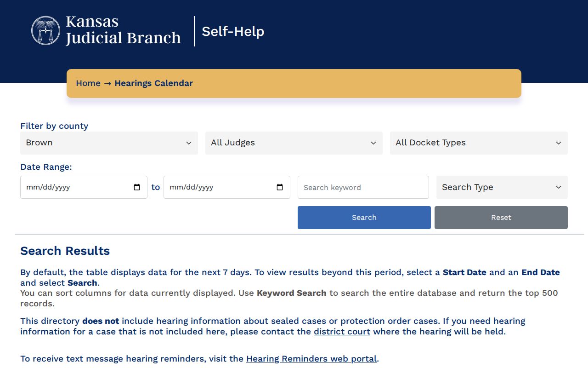Click into the start date input field
This screenshot has height=368, width=588.
tap(84, 187)
